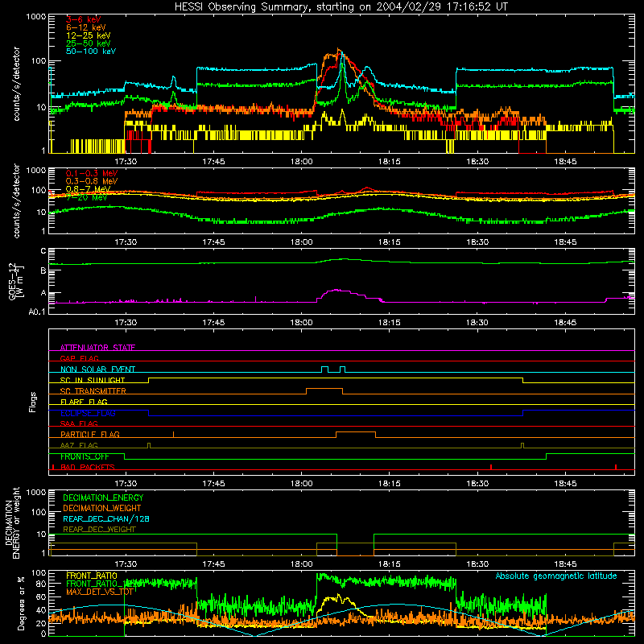Click the C class label on the GOES axis
The height and width of the screenshot is (644, 644).
(43, 250)
